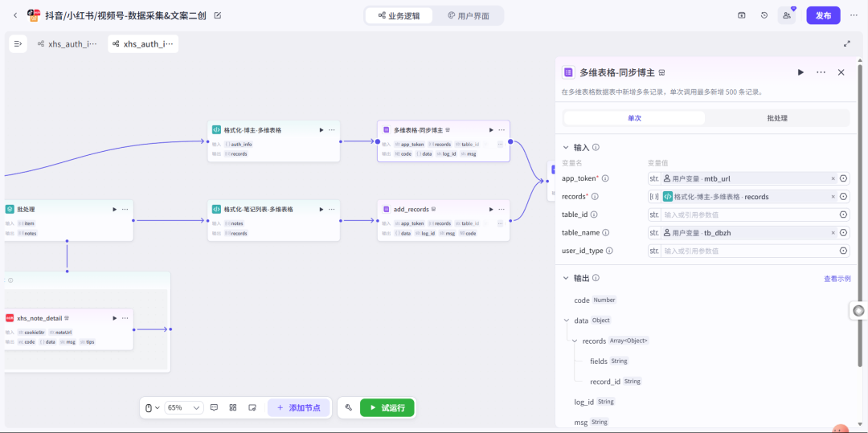The height and width of the screenshot is (433, 868).
Task: Expand canvas to fullscreen
Action: (847, 43)
